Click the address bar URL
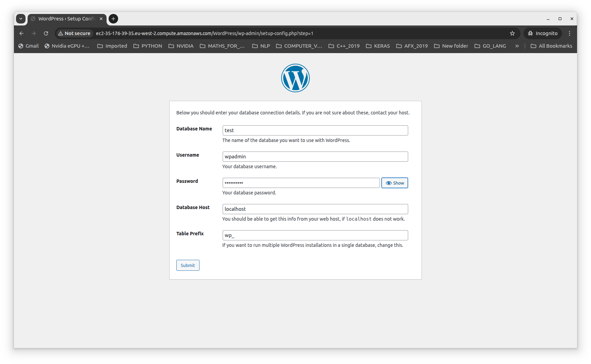The height and width of the screenshot is (364, 591). tap(205, 33)
